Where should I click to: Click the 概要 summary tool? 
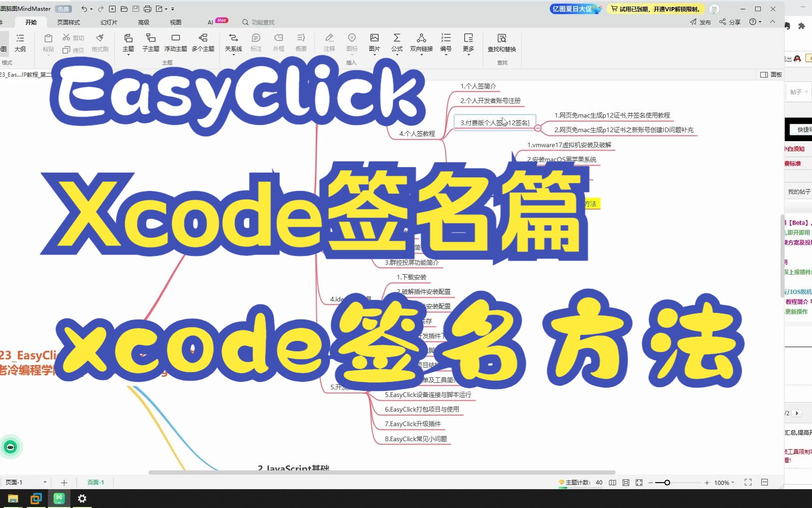pos(301,43)
